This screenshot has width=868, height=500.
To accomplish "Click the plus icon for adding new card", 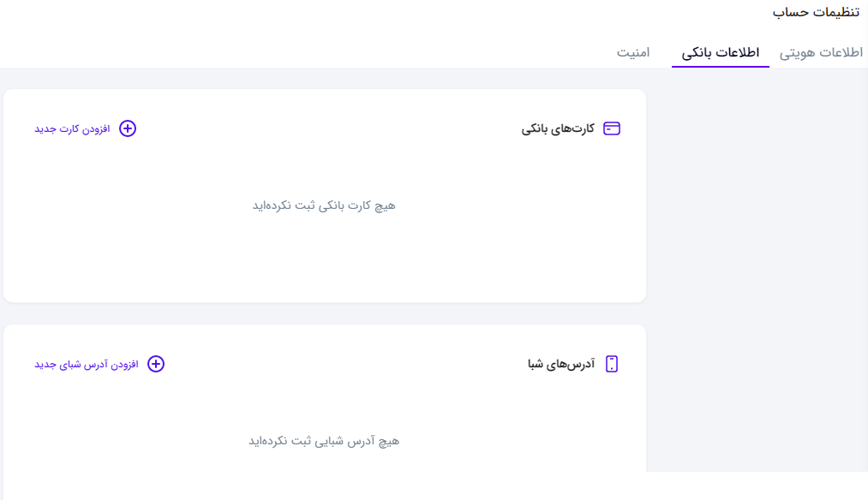I will 128,128.
